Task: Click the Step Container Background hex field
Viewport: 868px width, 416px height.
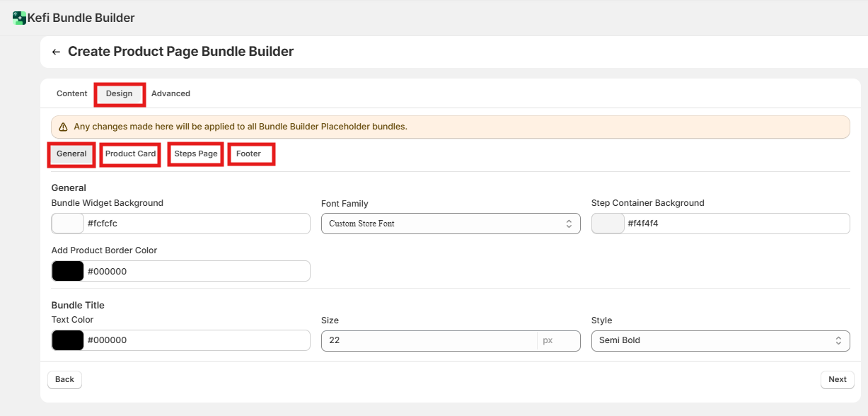Action: (736, 224)
